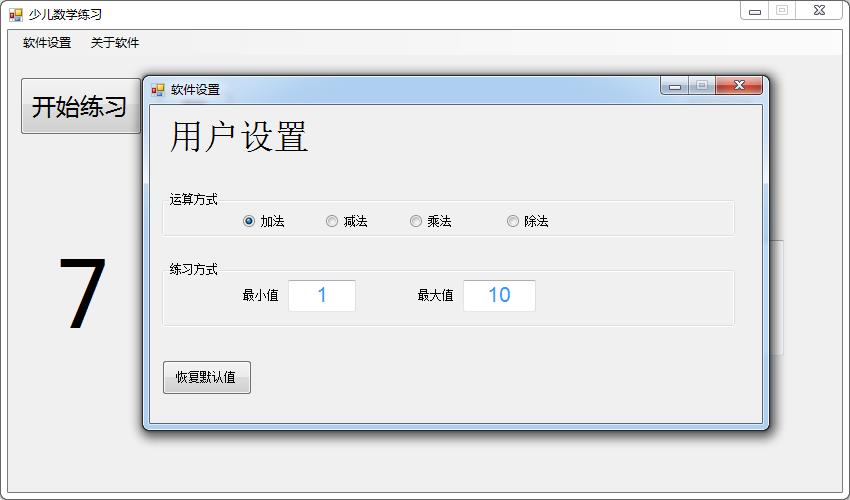The height and width of the screenshot is (500, 850).
Task: Focus the 最小值 input field
Action: 322,295
